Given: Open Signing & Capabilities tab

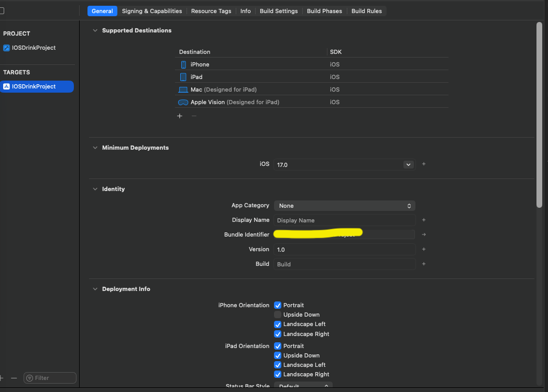Looking at the screenshot, I should [152, 11].
